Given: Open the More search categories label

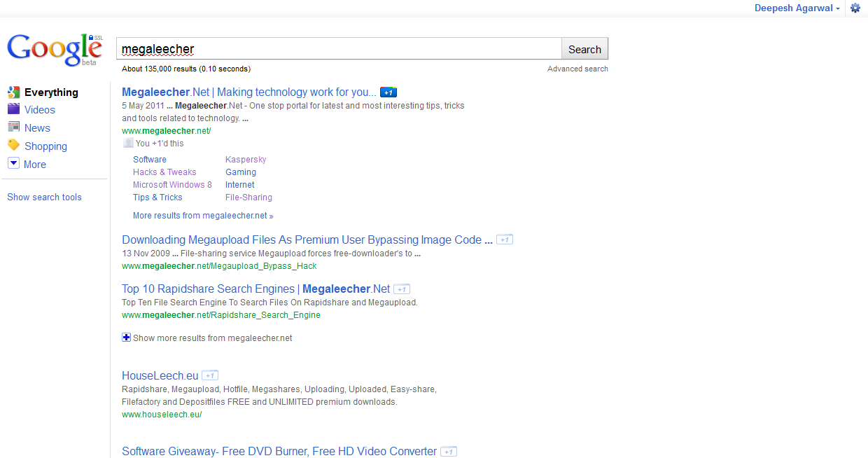Looking at the screenshot, I should (x=35, y=165).
